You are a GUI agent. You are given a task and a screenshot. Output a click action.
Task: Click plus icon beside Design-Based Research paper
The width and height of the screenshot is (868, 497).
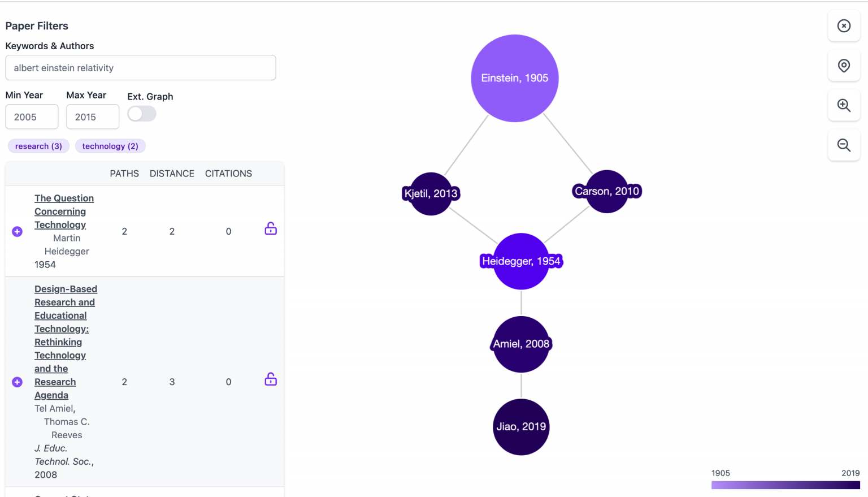pos(18,382)
